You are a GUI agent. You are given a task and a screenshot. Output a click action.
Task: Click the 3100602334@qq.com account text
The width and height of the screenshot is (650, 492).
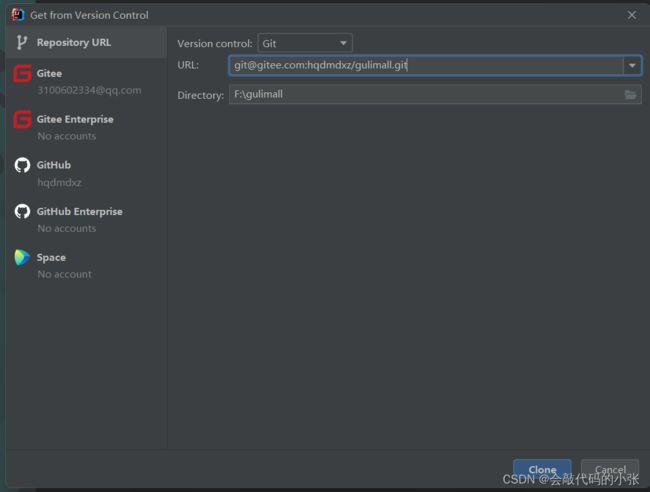tap(89, 90)
